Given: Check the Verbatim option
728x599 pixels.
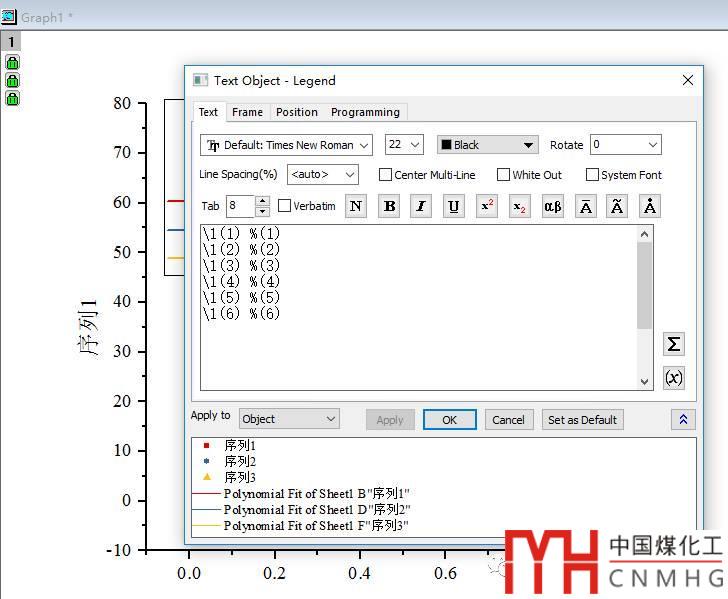Looking at the screenshot, I should pos(285,206).
